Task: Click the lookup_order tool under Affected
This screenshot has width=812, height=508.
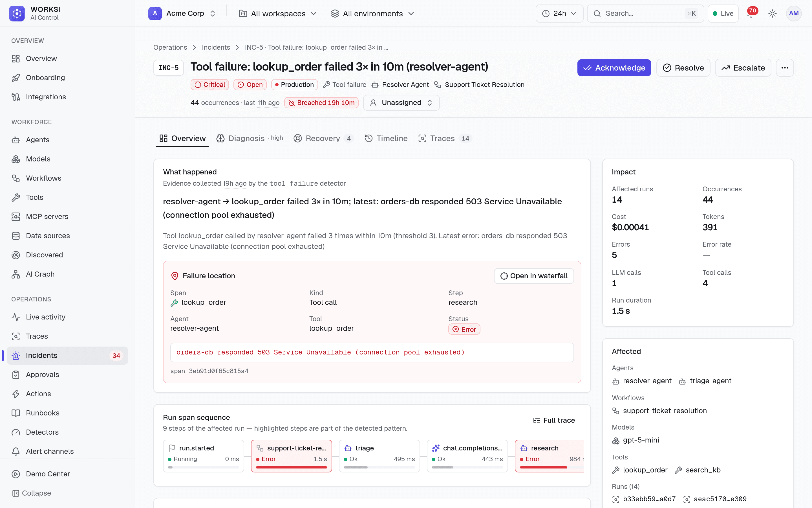Action: tap(640, 470)
